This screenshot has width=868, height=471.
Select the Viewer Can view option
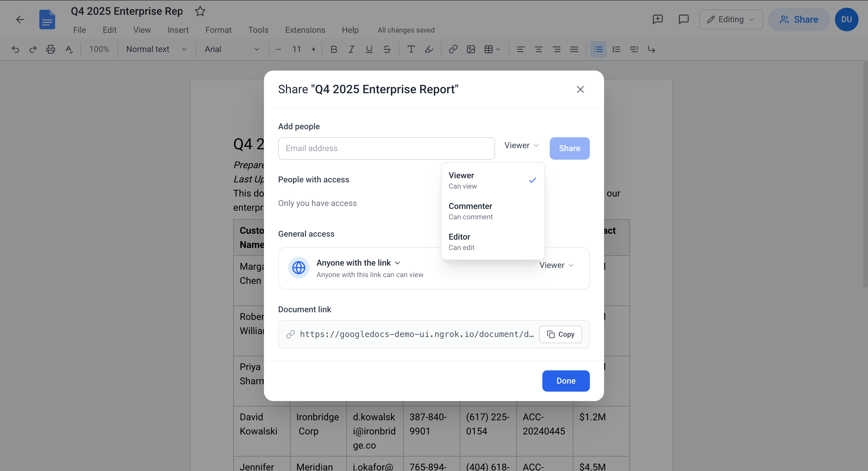point(493,180)
